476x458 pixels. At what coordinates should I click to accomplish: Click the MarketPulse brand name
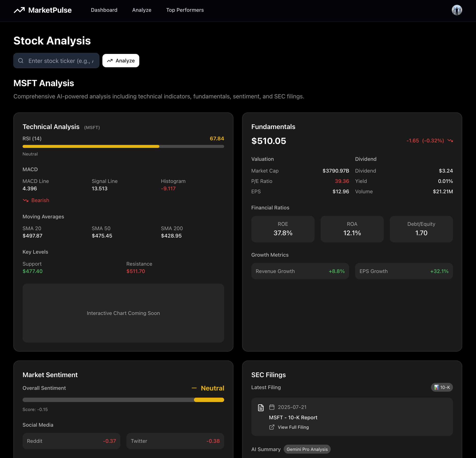coord(50,10)
